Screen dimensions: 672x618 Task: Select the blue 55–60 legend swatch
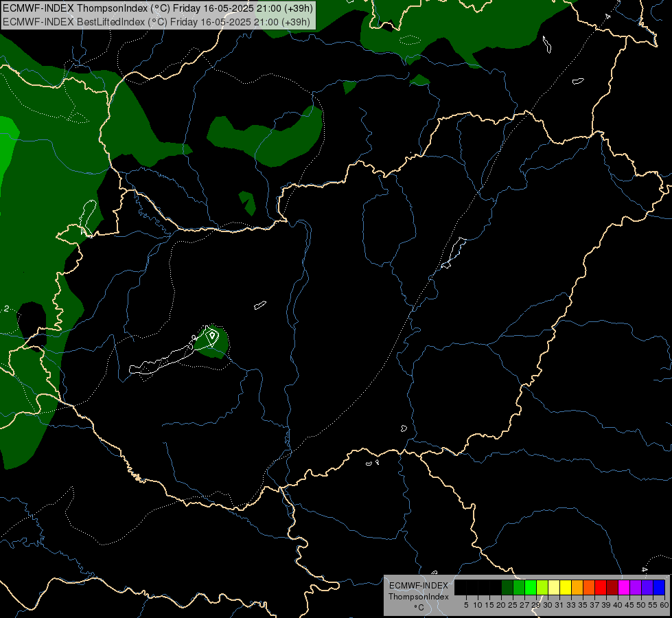point(659,587)
